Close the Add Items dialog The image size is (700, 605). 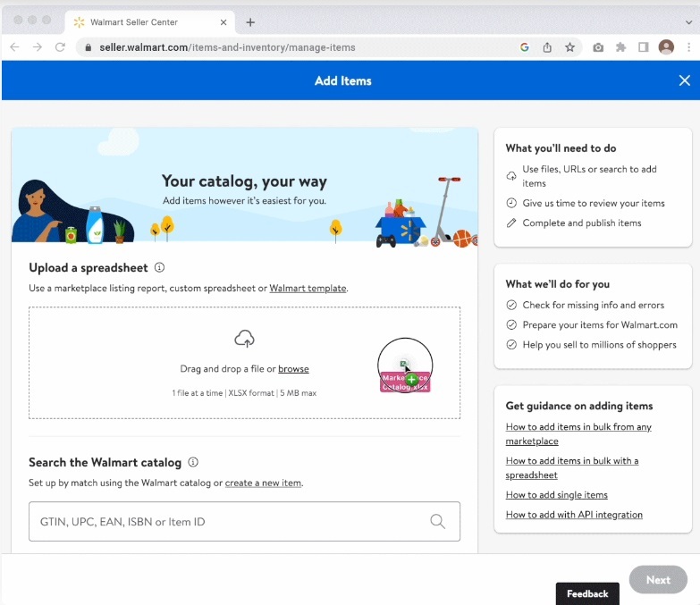click(x=685, y=80)
